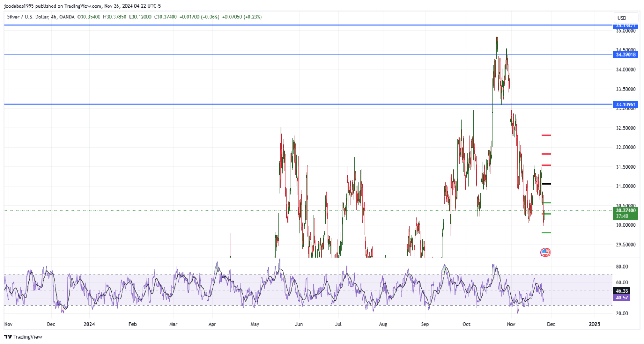The image size is (644, 344).
Task: Click the change text +0.07050 (+0.23%)
Action: coord(242,17)
